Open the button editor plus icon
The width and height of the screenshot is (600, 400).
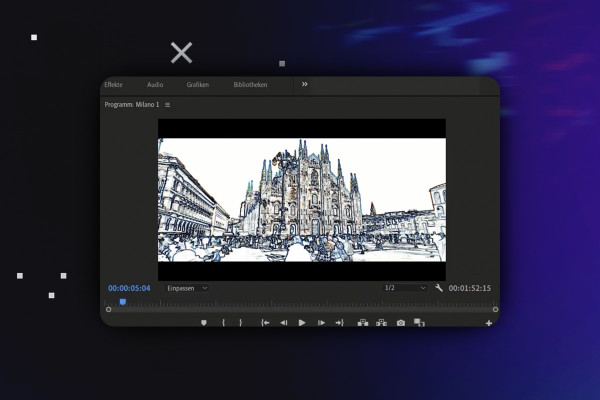coord(489,323)
